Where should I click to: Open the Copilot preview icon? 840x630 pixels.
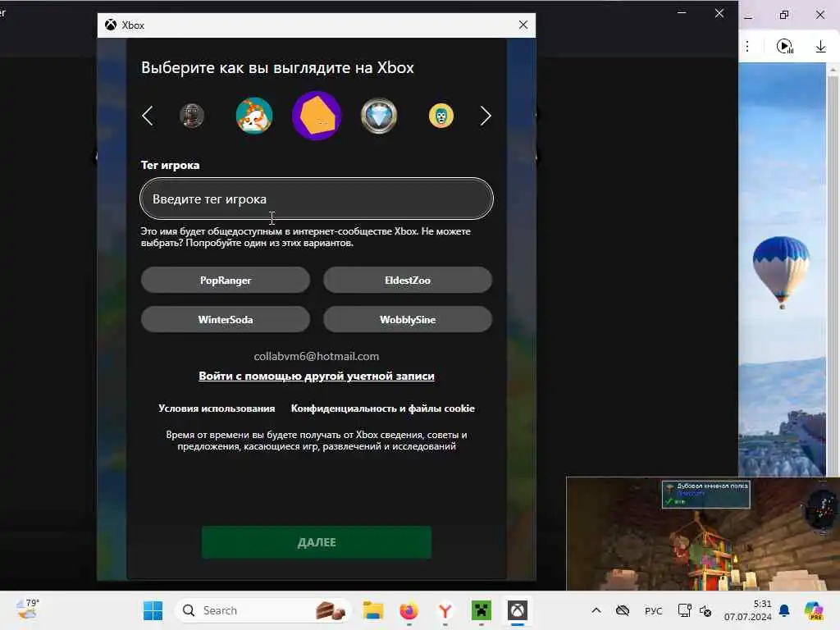pos(814,610)
